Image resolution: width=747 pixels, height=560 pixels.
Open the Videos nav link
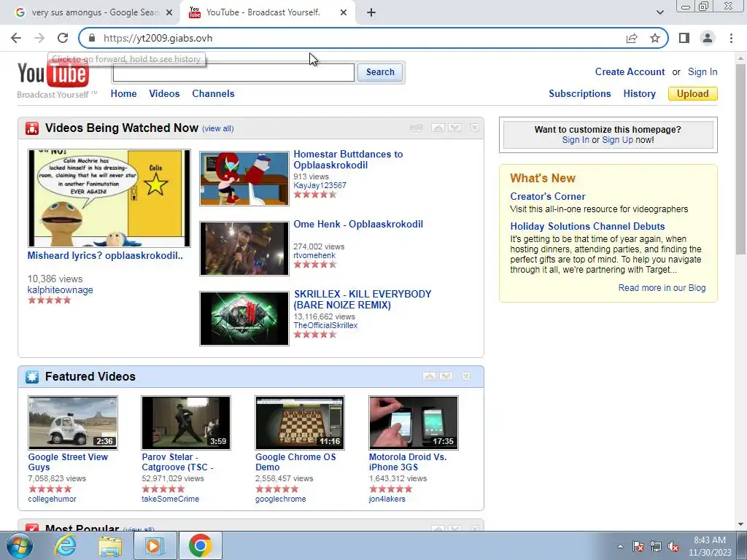coord(164,94)
